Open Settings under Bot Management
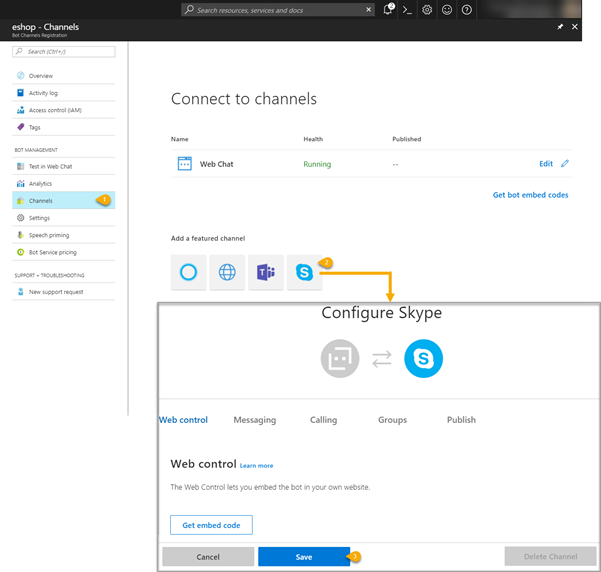Image resolution: width=601 pixels, height=572 pixels. pyautogui.click(x=64, y=218)
